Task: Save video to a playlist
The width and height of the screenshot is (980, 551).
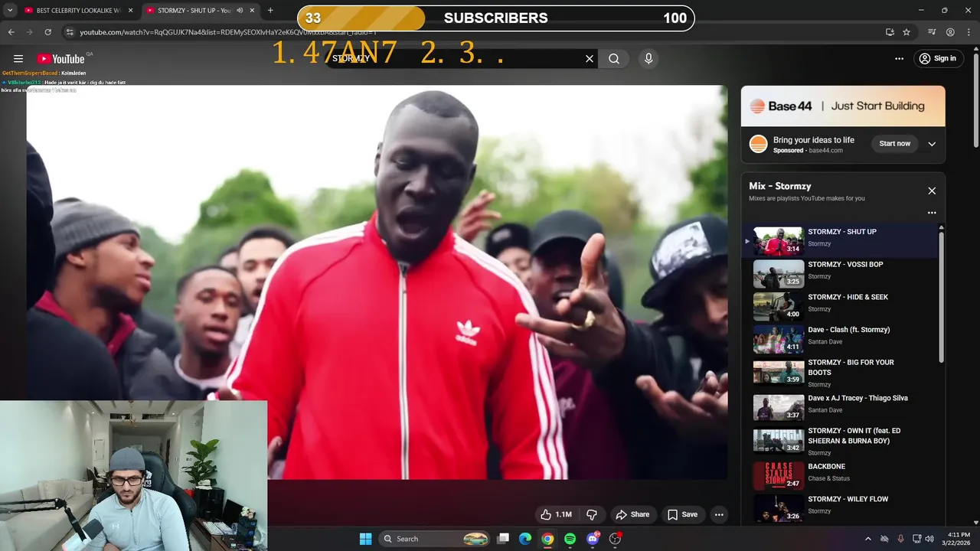Action: (682, 515)
